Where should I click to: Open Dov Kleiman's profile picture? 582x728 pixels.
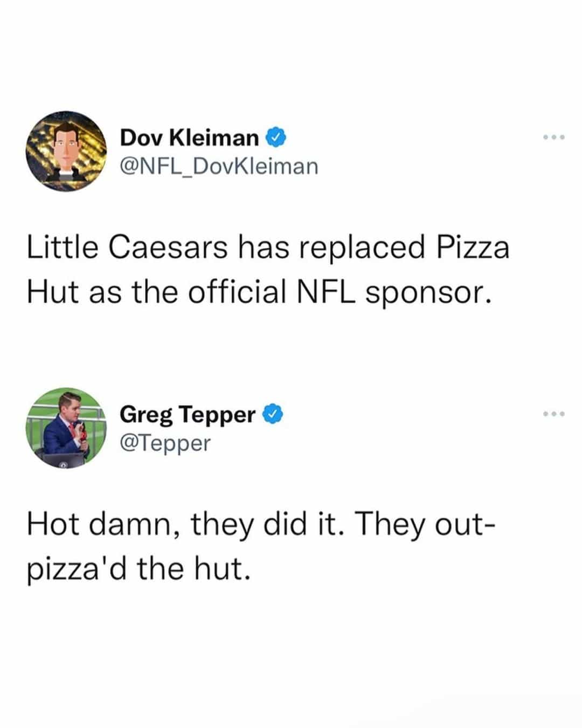tap(67, 152)
